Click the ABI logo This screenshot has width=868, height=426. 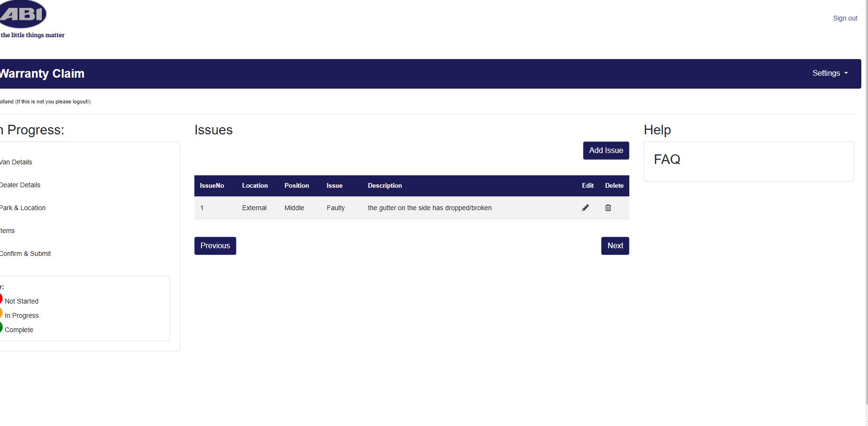tap(23, 14)
